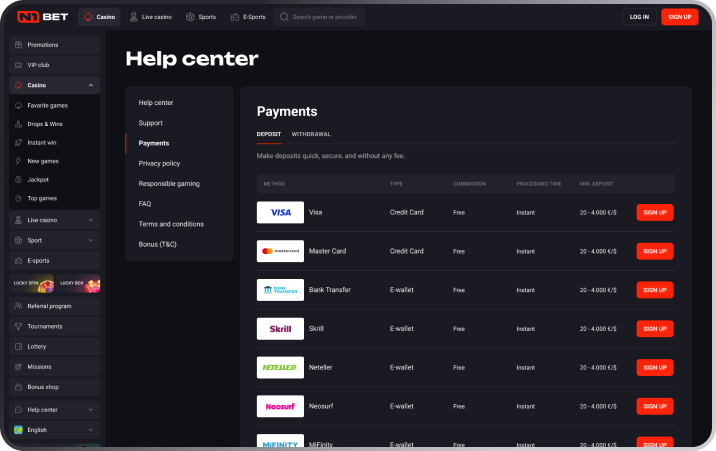This screenshot has width=716, height=451.
Task: Expand the Help center sidebar menu
Action: point(91,410)
